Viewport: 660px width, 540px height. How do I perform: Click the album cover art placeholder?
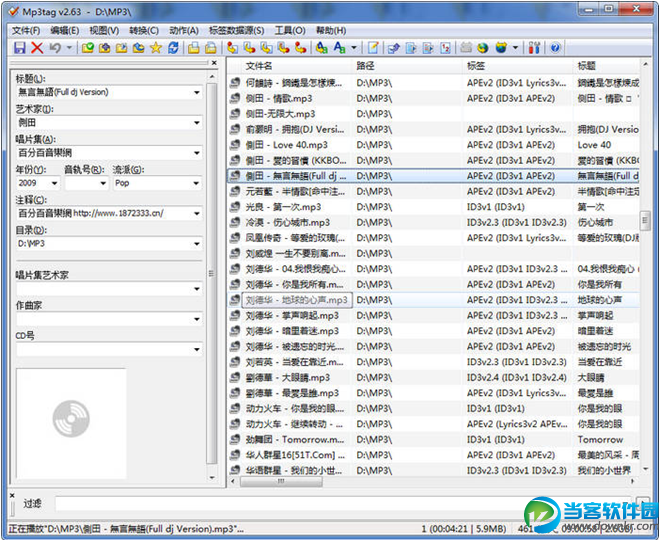pyautogui.click(x=71, y=423)
